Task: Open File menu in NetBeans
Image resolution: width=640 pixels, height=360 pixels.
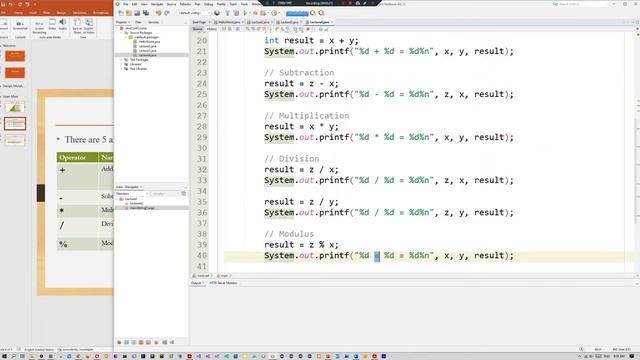Action: pyautogui.click(x=126, y=4)
